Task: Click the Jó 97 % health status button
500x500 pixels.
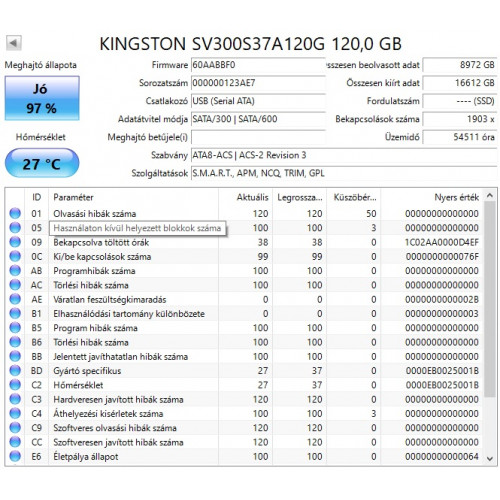Action: tap(42, 98)
